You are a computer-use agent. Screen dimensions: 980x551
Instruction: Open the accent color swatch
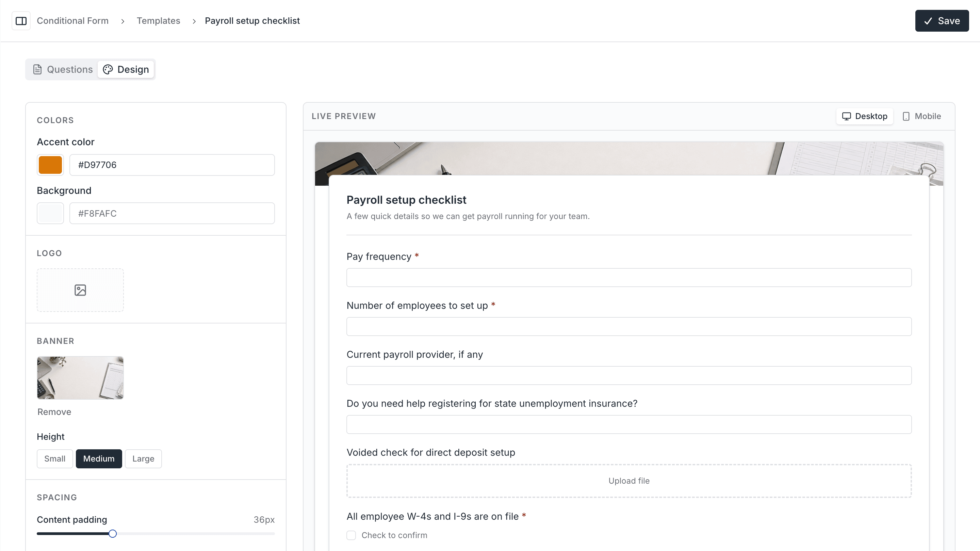click(50, 165)
